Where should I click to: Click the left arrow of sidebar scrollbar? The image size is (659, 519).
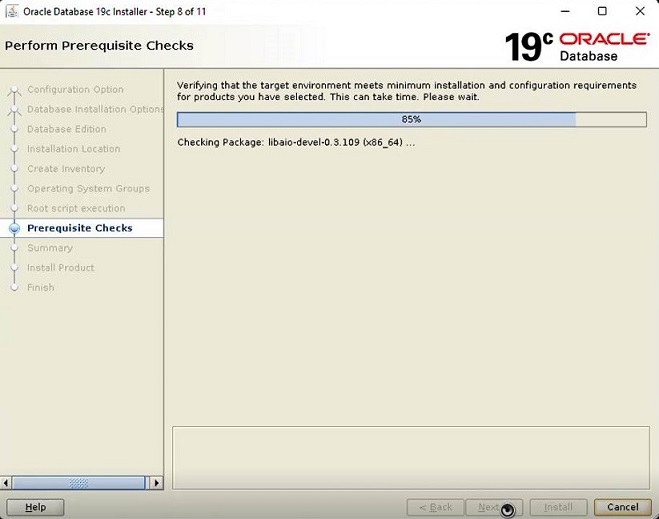[6, 483]
